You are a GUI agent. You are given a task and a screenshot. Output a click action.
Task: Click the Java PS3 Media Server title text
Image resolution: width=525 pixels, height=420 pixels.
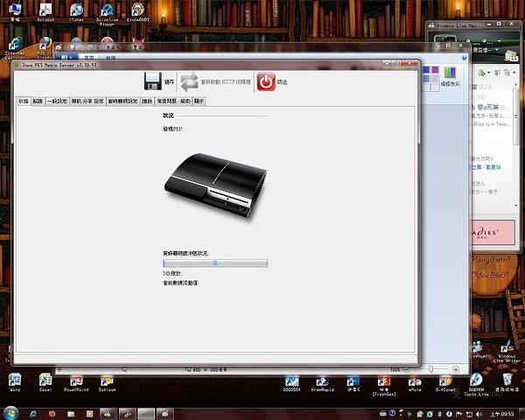59,65
